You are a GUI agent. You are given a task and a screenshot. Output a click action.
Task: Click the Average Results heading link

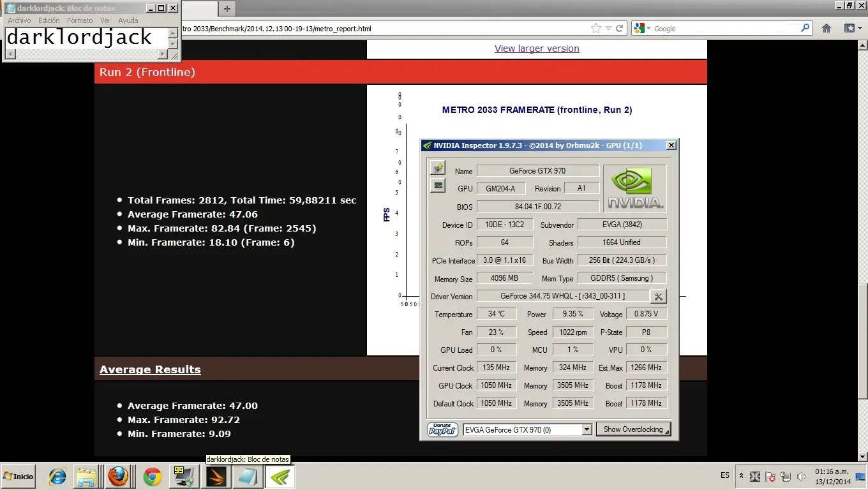pyautogui.click(x=150, y=369)
